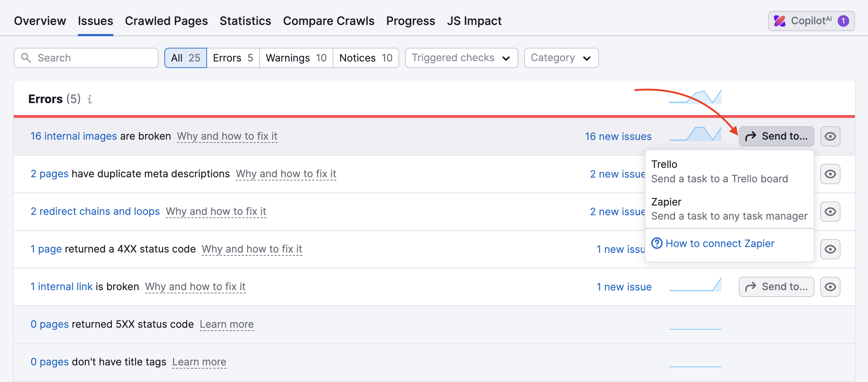Click the Copilot notification badge showing 1
Image resolution: width=868 pixels, height=382 pixels.
[x=843, y=21]
